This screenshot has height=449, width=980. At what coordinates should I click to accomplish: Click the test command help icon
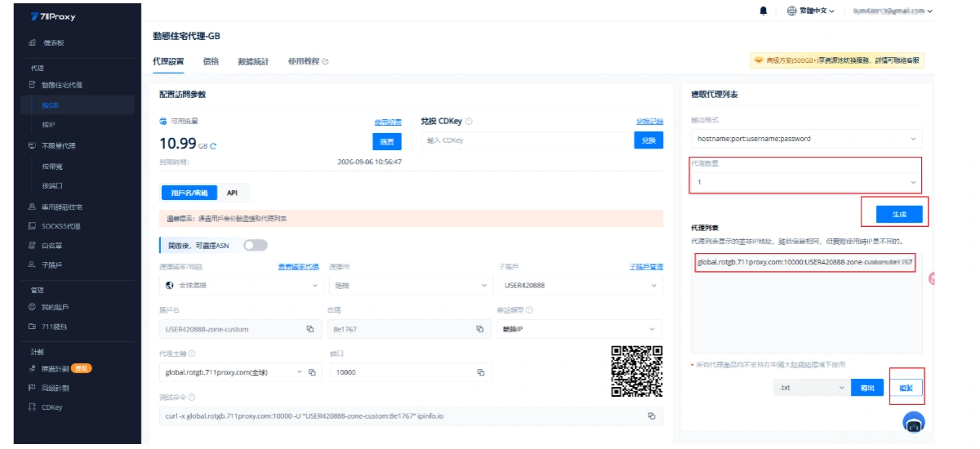192,398
